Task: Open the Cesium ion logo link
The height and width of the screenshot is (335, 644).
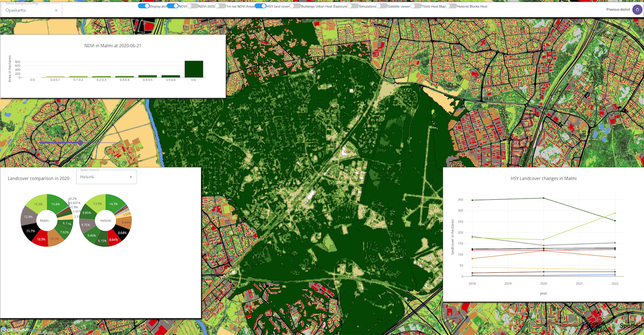Action: point(17,330)
